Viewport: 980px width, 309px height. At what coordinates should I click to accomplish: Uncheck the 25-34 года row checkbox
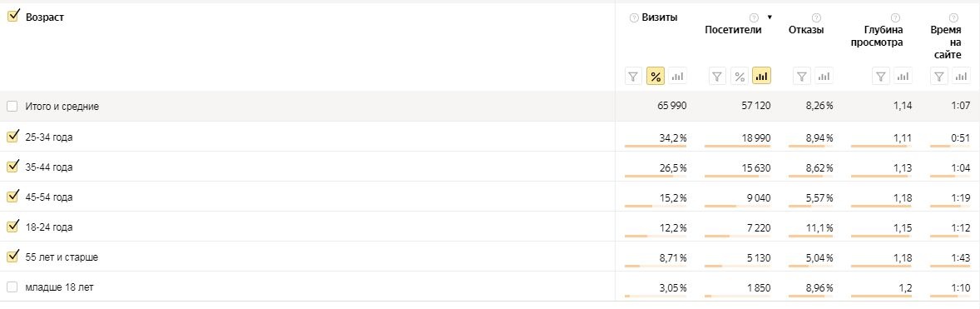[x=12, y=137]
